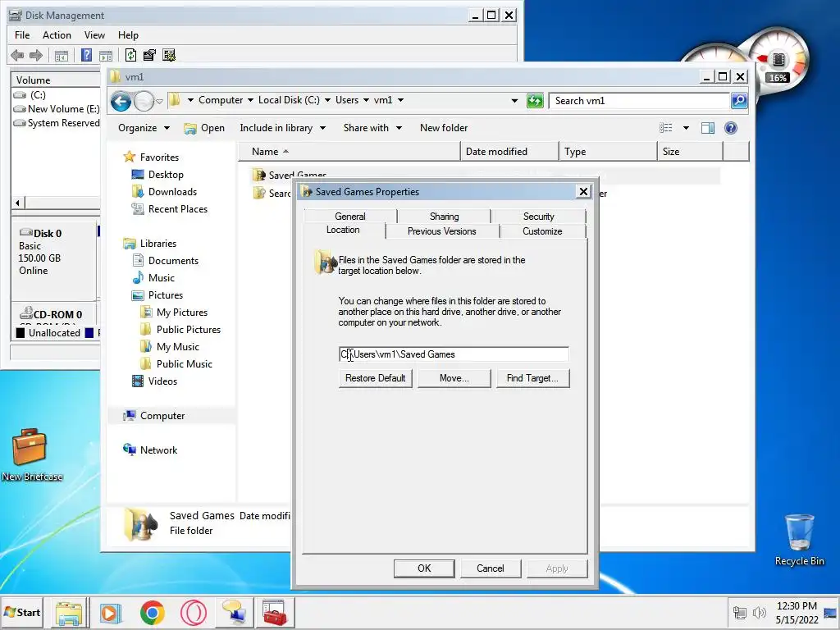
Task: Click the network messenger icon in taskbar
Action: (x=234, y=613)
